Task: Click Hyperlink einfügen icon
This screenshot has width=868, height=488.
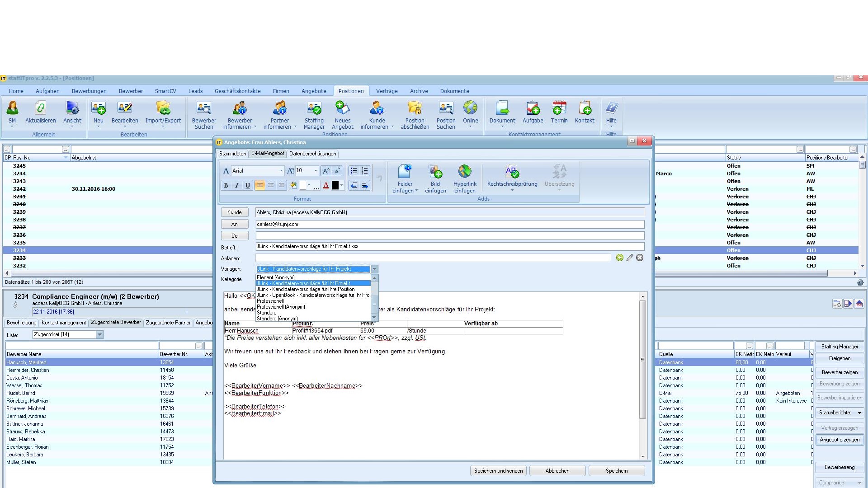Action: coord(465,179)
